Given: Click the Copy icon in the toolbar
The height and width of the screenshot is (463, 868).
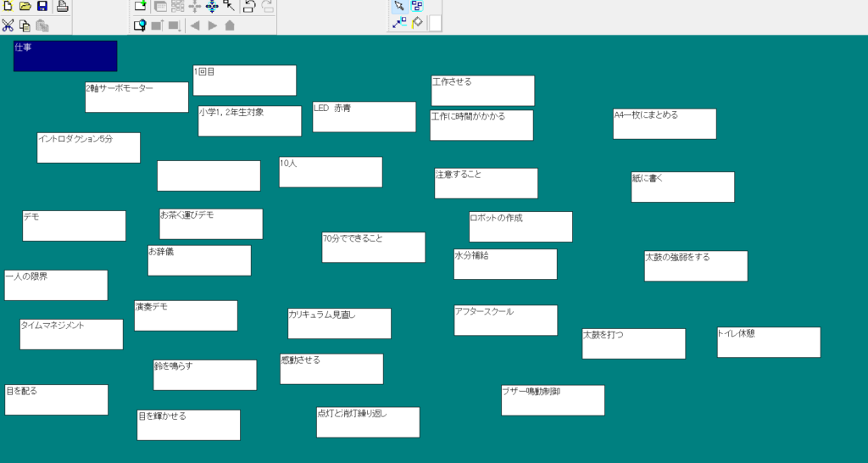Looking at the screenshot, I should (x=25, y=25).
